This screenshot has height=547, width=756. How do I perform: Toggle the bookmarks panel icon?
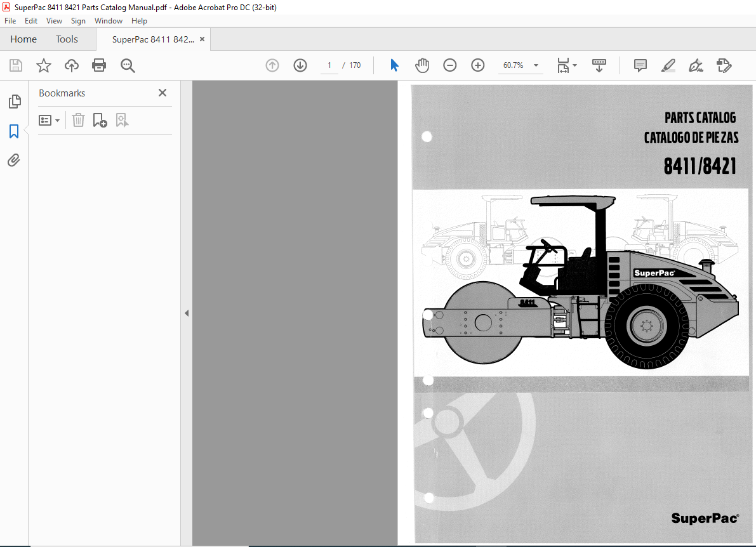point(14,131)
